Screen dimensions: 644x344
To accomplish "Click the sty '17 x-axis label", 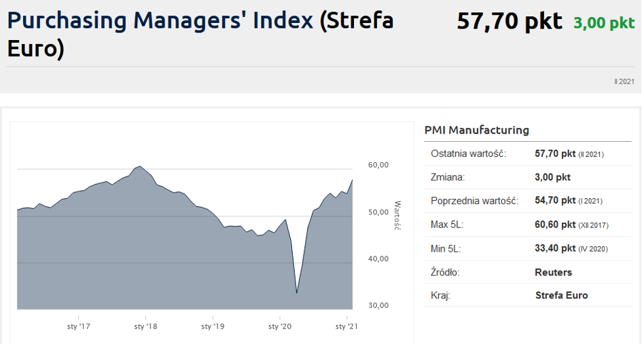I will point(79,326).
